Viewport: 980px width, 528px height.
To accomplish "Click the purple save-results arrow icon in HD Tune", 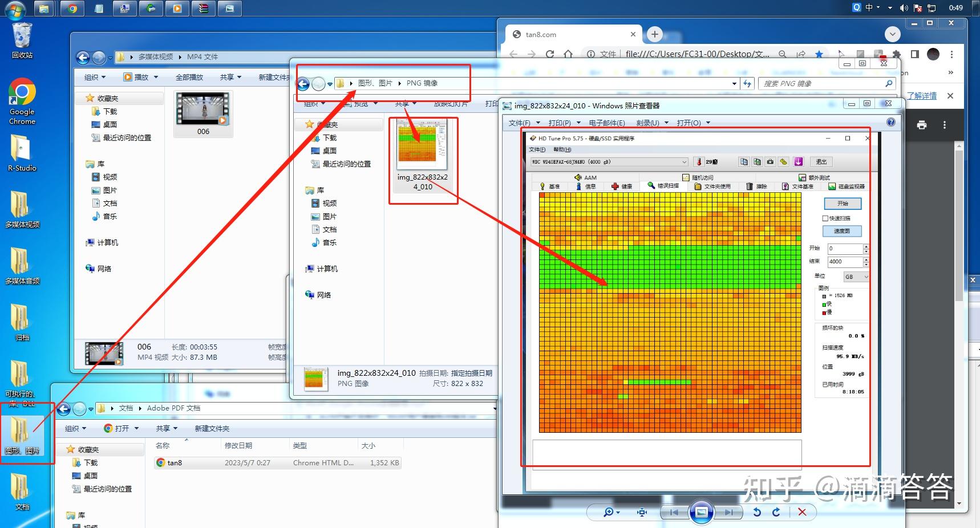I will tap(798, 161).
